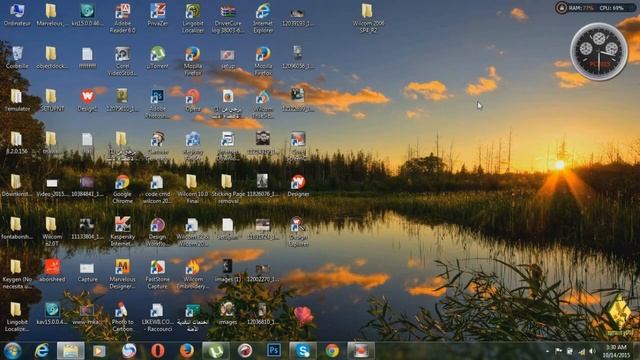Open the Sticking Page removal folder
640x360 pixels.
tap(228, 189)
